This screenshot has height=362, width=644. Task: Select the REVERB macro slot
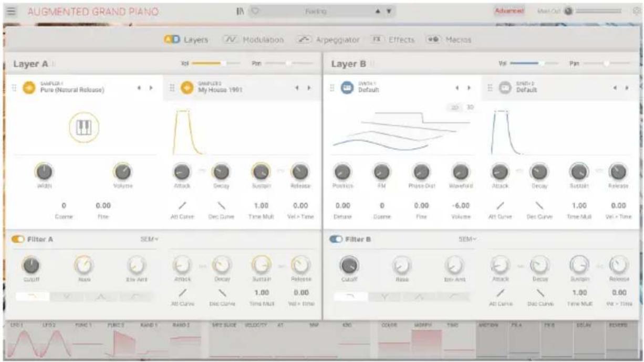(x=621, y=341)
